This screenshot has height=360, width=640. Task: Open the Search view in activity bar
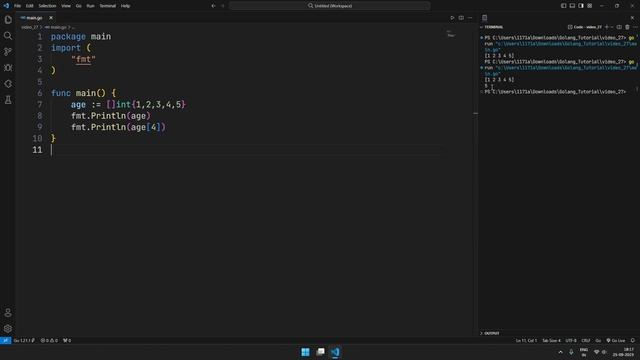coord(8,36)
